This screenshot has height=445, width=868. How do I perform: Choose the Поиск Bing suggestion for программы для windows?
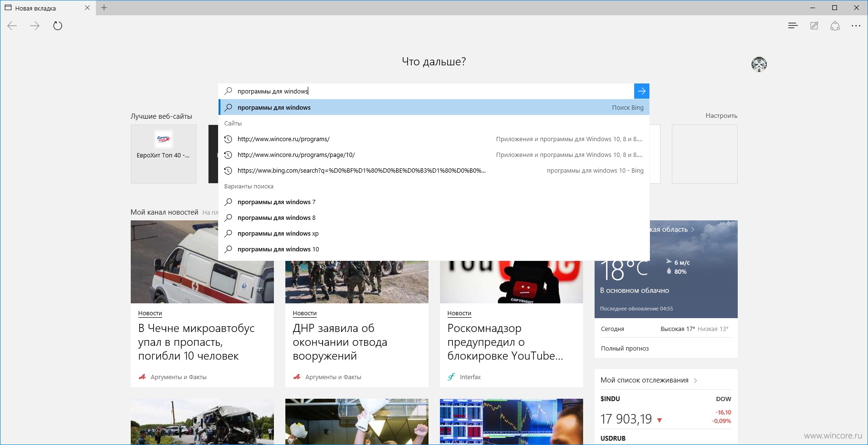[x=434, y=107]
